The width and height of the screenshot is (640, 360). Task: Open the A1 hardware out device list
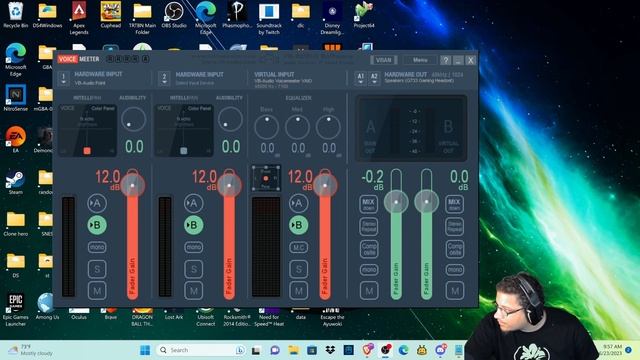point(360,78)
